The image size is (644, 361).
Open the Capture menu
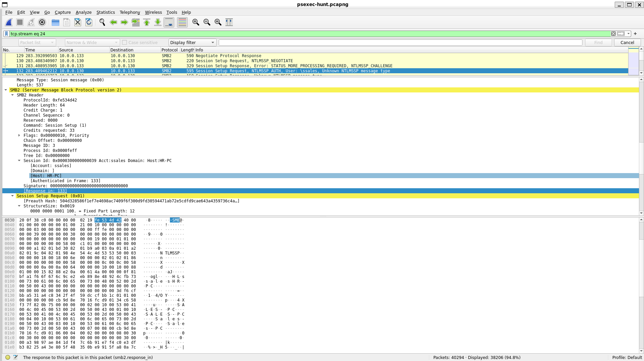63,12
